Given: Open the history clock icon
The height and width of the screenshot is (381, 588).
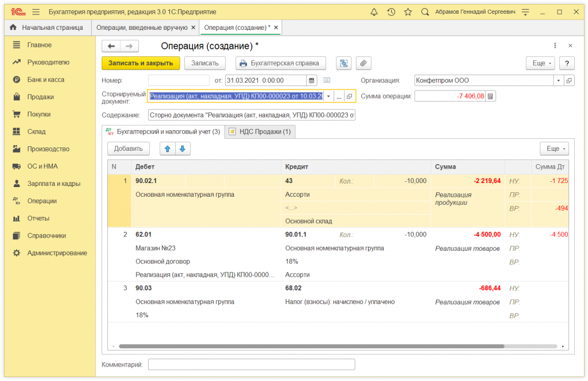Looking at the screenshot, I should coord(391,12).
